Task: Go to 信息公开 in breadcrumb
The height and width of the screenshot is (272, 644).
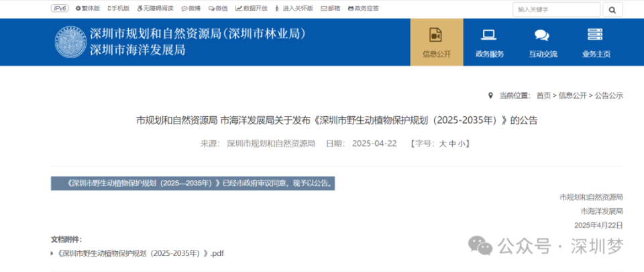Action: (x=572, y=95)
